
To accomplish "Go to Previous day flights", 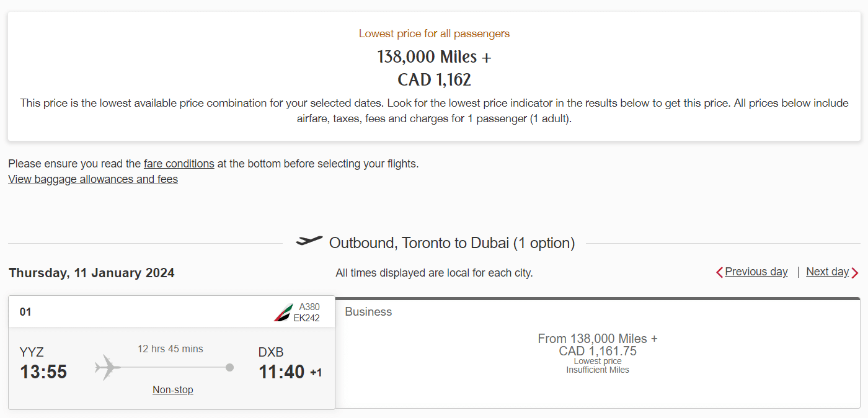I will (x=756, y=272).
